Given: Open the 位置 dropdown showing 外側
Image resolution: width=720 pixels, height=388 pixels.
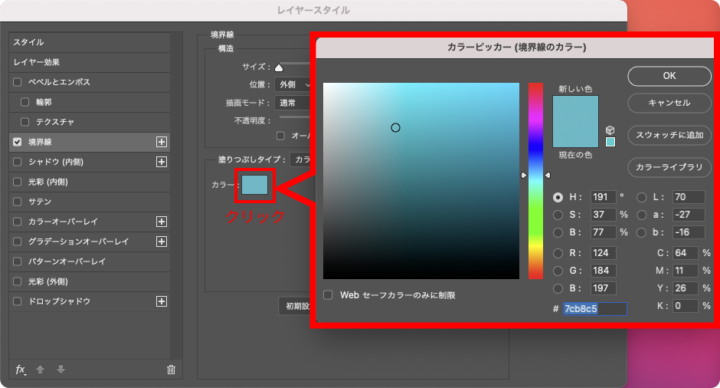Looking at the screenshot, I should (293, 84).
